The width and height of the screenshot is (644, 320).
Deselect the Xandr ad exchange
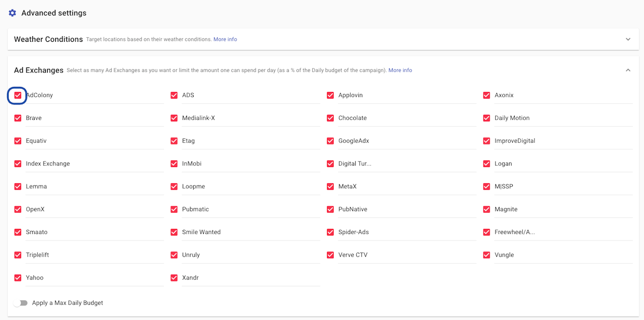174,278
